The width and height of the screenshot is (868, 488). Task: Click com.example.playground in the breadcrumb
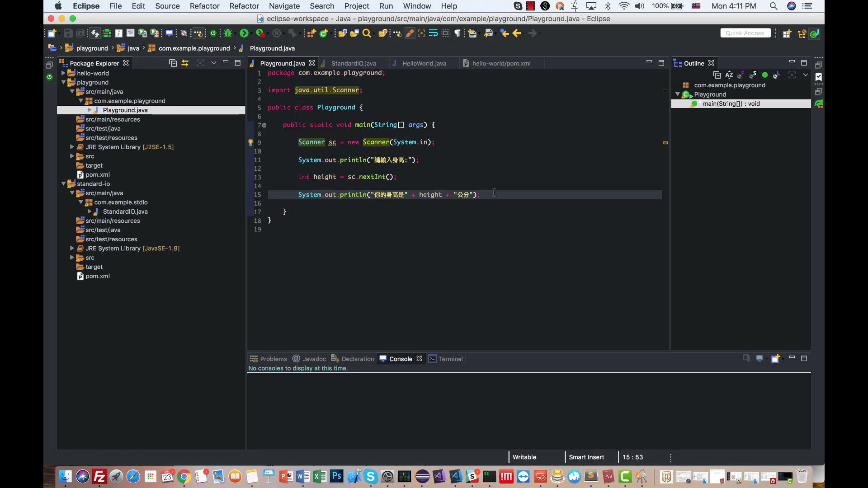[194, 48]
